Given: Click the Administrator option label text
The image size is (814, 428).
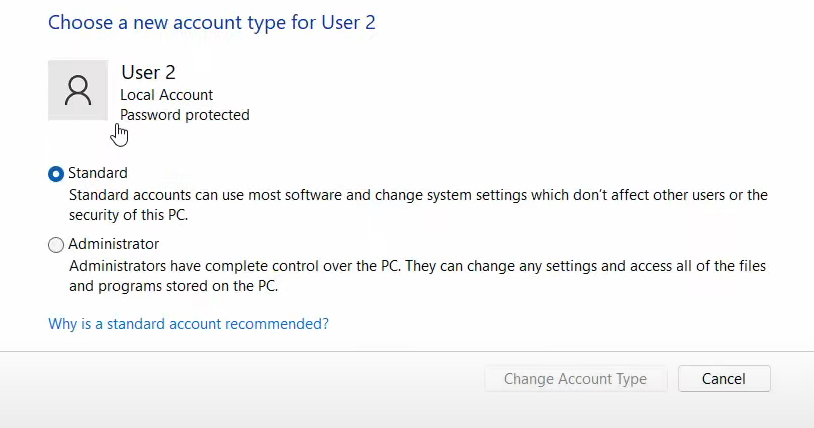Looking at the screenshot, I should tap(113, 244).
